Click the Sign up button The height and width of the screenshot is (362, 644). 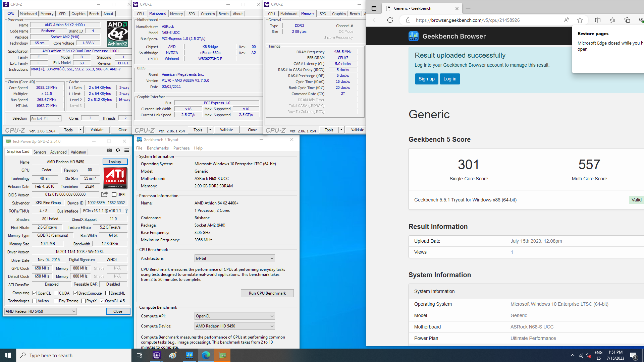(426, 79)
